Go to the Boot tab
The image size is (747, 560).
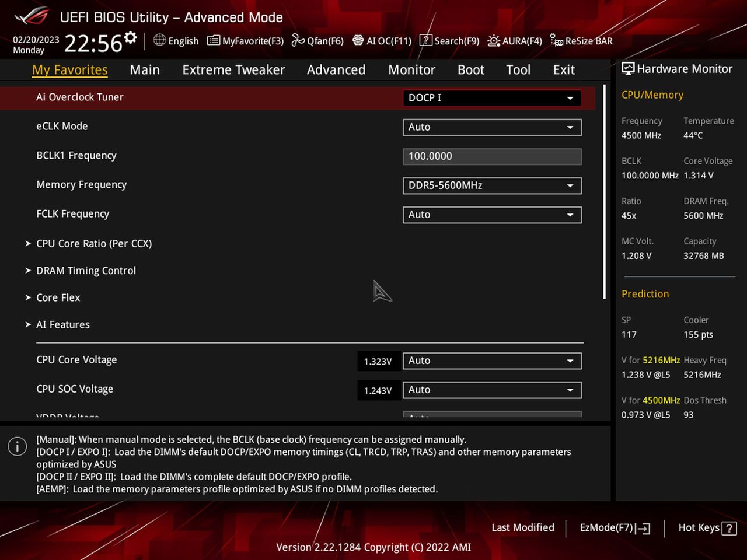[471, 70]
